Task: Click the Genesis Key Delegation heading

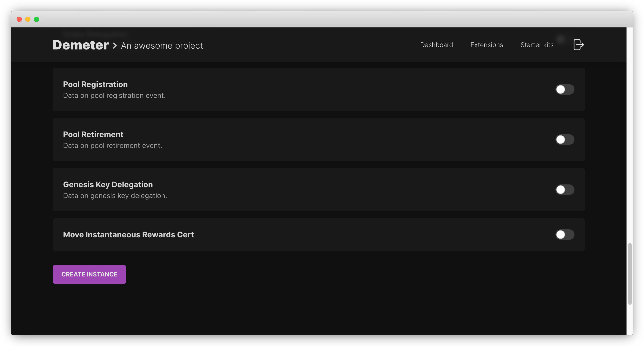Action: coord(108,184)
